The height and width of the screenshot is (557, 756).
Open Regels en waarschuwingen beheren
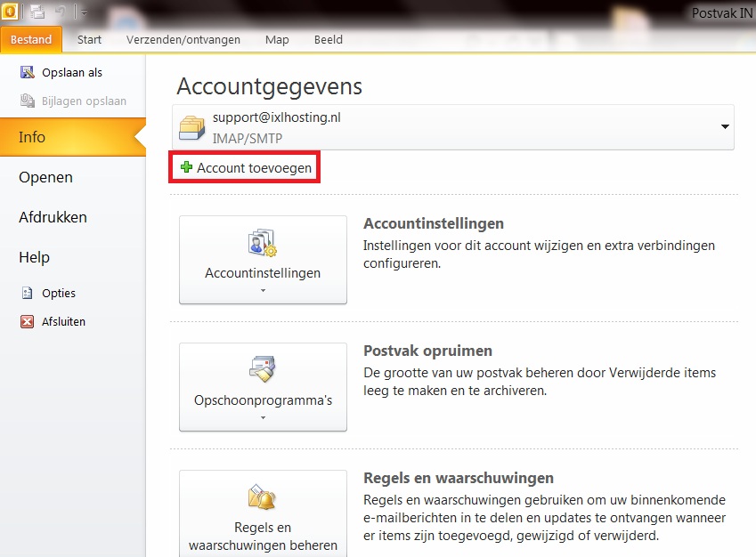pyautogui.click(x=263, y=513)
